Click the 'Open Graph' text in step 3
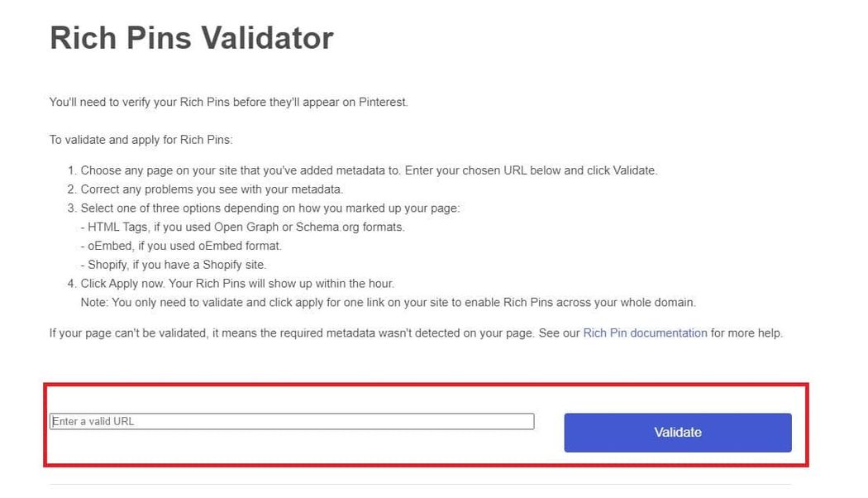868x498 pixels. [x=246, y=227]
